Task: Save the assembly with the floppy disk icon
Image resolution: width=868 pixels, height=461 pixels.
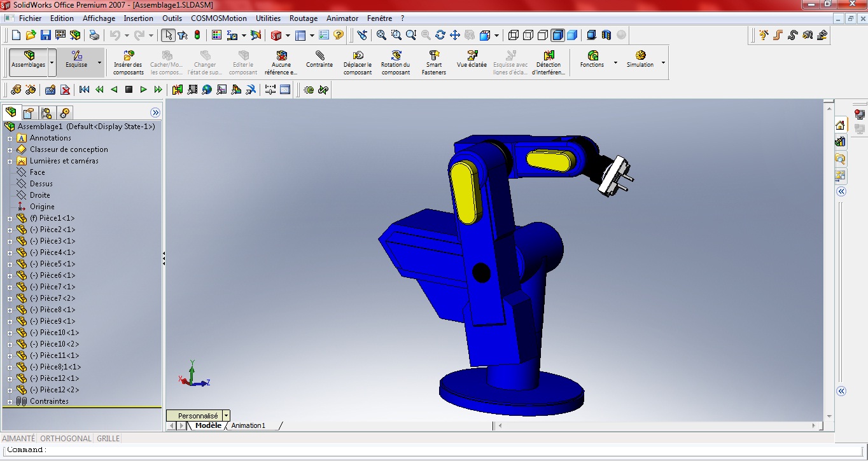Action: click(x=46, y=35)
